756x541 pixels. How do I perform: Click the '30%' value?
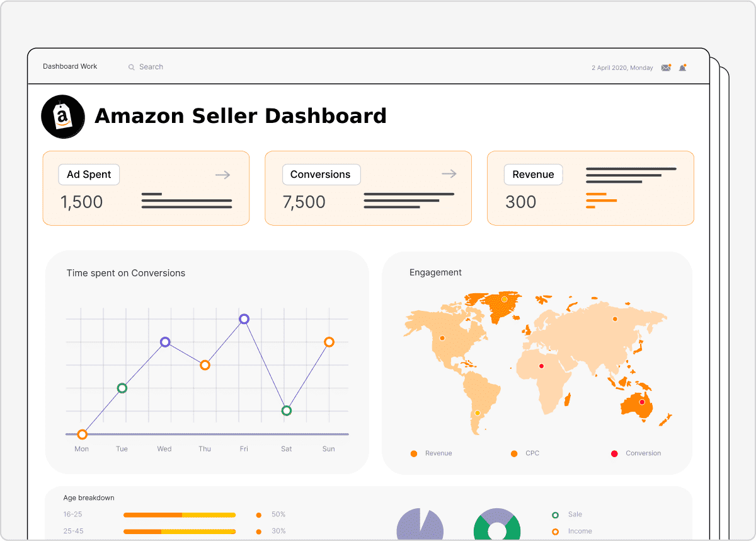click(x=278, y=531)
